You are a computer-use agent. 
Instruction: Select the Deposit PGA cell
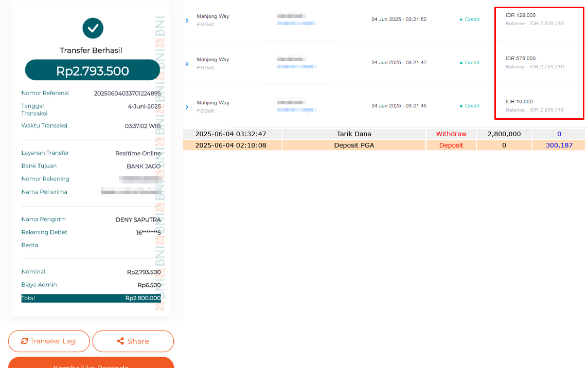click(x=354, y=145)
